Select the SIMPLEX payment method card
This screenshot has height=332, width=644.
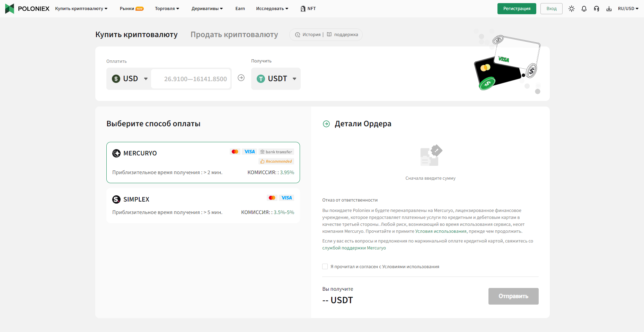pyautogui.click(x=203, y=205)
